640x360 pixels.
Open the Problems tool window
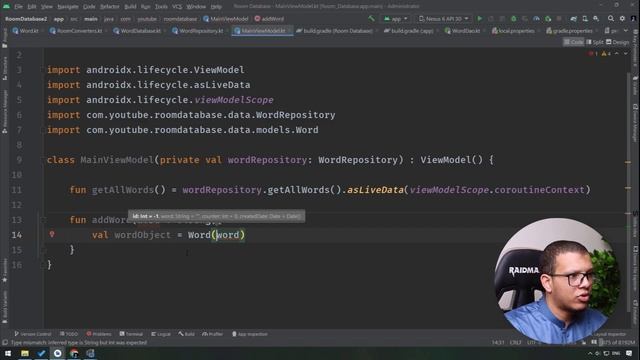point(99,334)
